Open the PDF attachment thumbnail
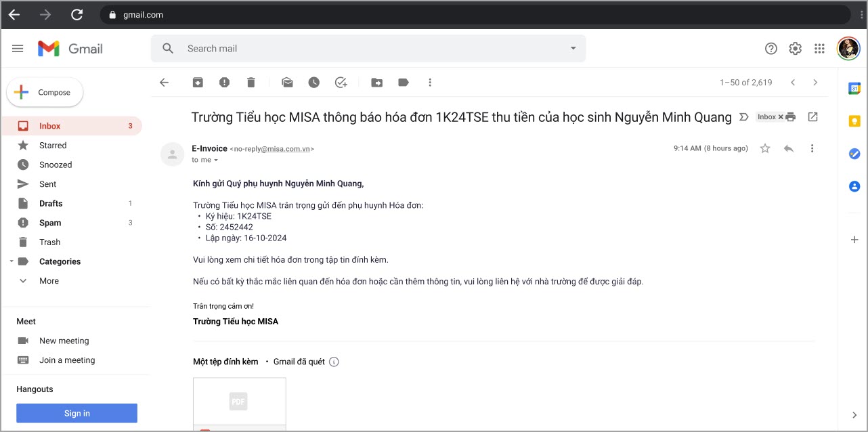 pyautogui.click(x=240, y=404)
